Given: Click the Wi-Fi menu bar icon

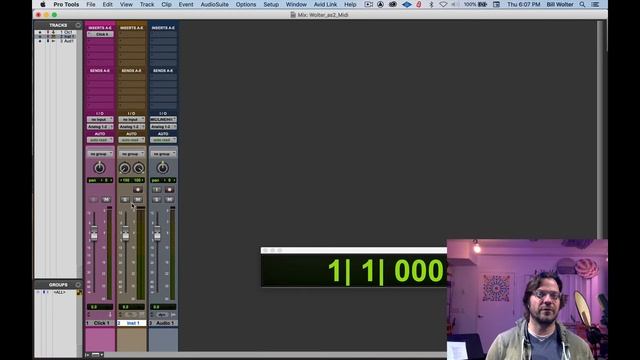Looking at the screenshot, I should tap(443, 4).
